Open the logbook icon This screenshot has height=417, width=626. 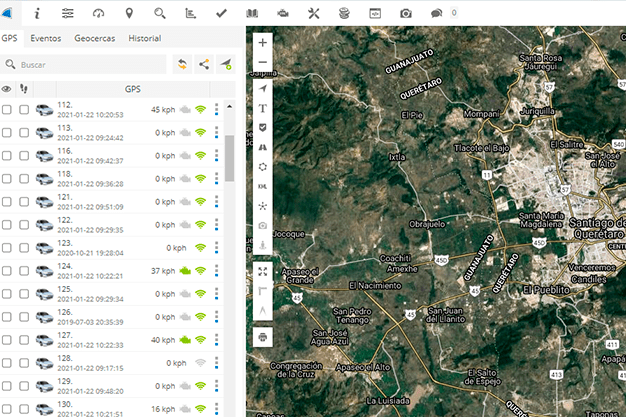point(252,14)
